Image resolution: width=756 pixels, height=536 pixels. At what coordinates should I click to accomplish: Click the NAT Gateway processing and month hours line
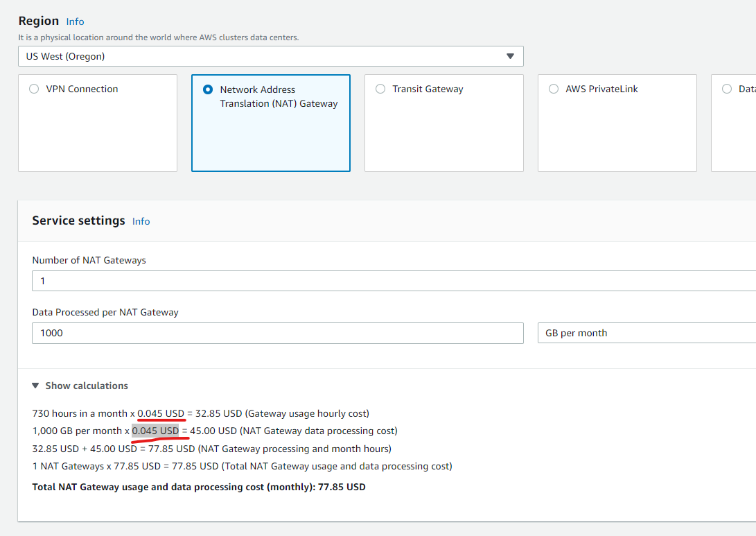pyautogui.click(x=211, y=449)
